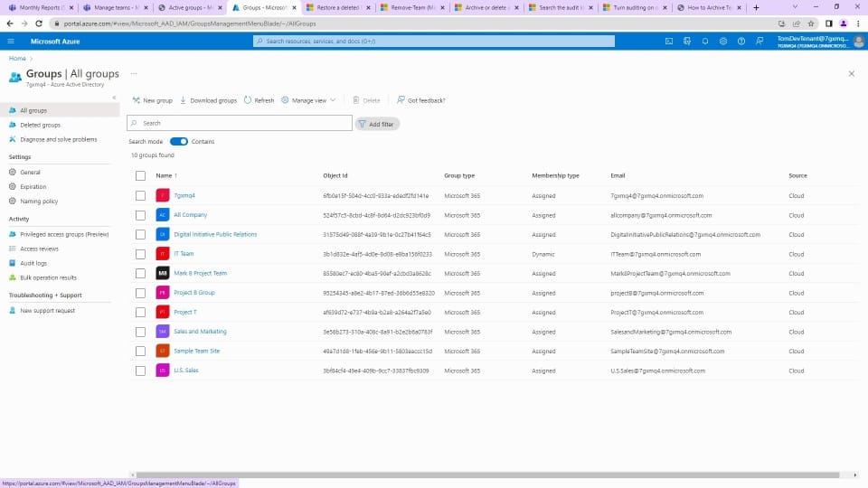Open the Sales and Marketing group link

(x=200, y=332)
